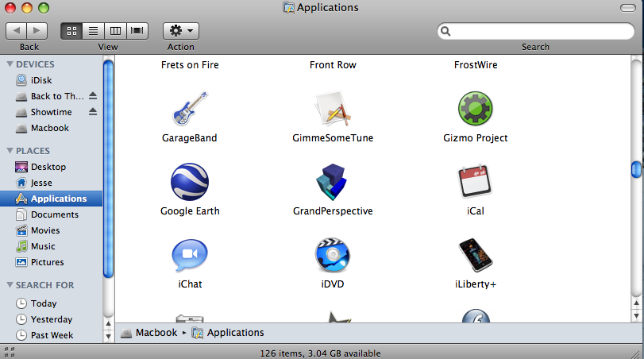Click the Past Week clock icon
The height and width of the screenshot is (359, 644).
coord(21,335)
